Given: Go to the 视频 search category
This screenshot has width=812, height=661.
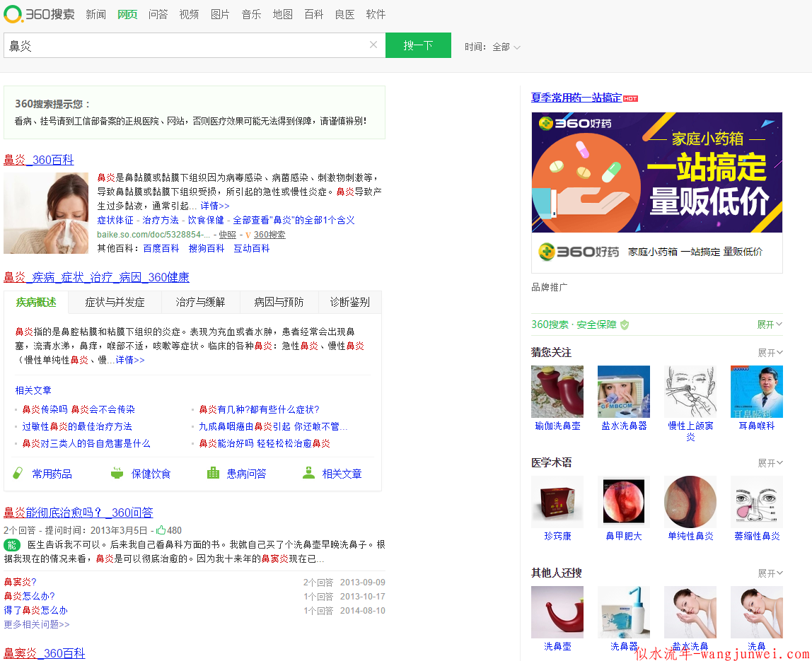Looking at the screenshot, I should pyautogui.click(x=189, y=15).
